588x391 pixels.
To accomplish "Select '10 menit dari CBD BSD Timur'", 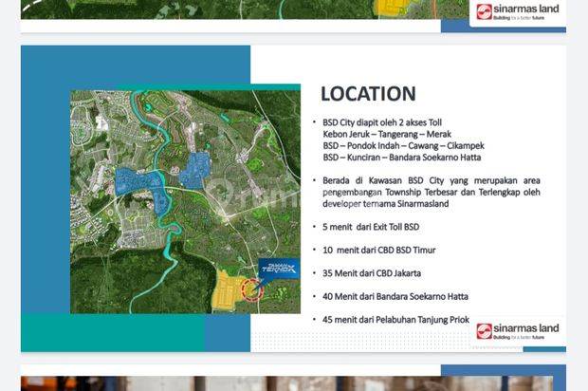I will coord(379,251).
